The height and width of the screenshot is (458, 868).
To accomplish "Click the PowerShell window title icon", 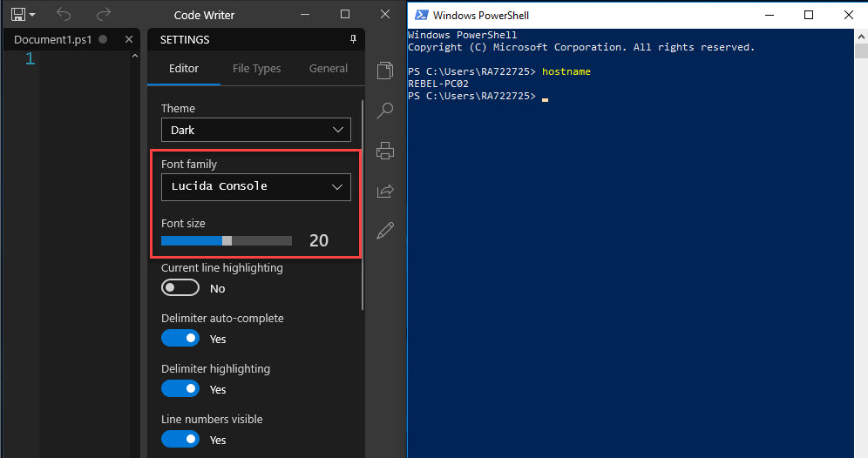I will [x=421, y=15].
